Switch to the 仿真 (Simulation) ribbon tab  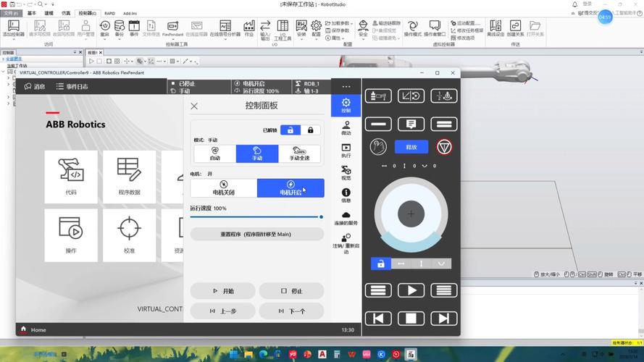66,13
